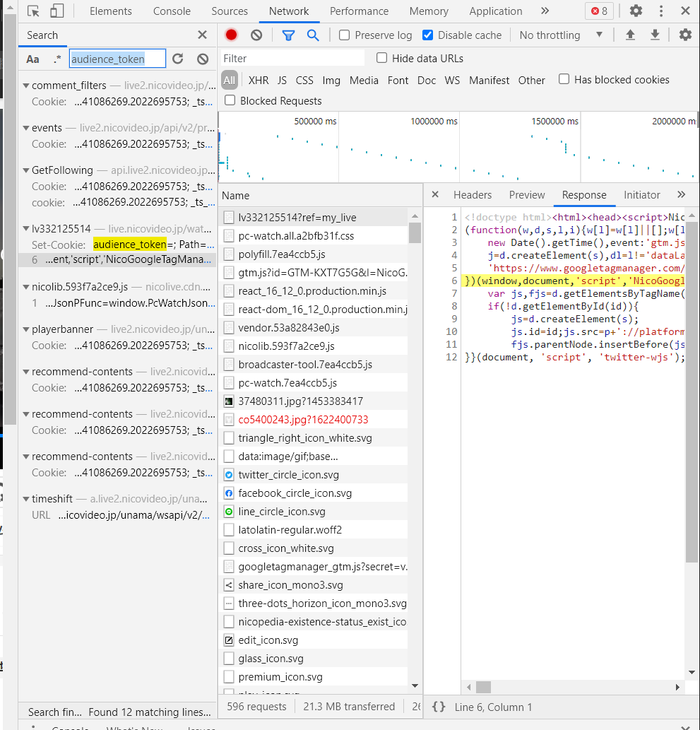
Task: Filter requests by XHR type
Action: click(x=258, y=80)
